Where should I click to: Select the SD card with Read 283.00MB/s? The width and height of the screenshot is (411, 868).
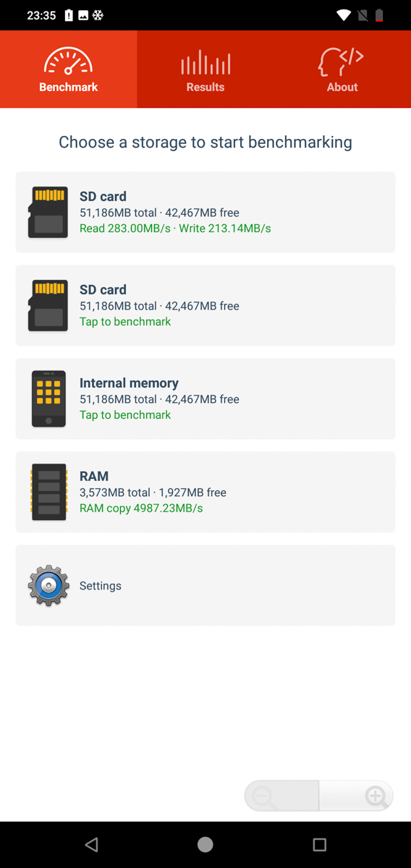(x=205, y=212)
